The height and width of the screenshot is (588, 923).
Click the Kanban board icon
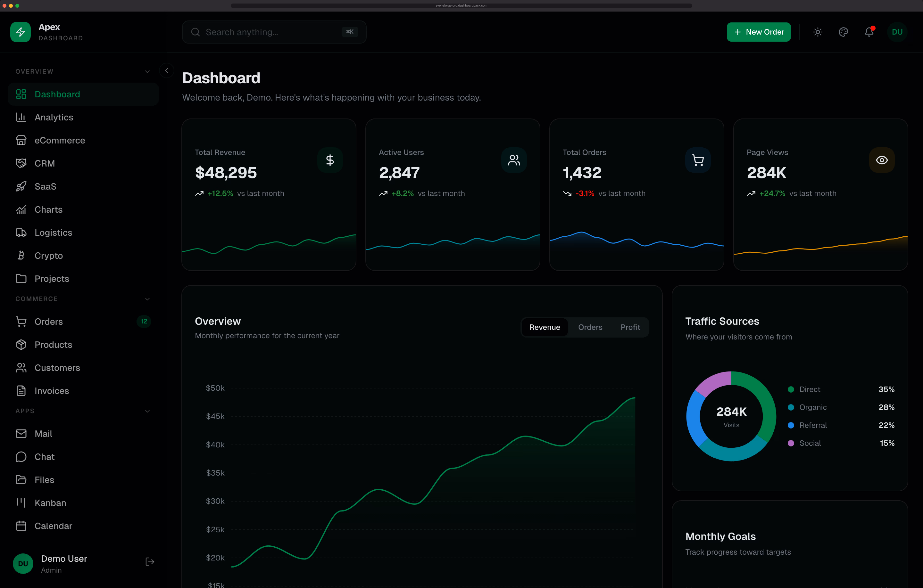click(x=21, y=502)
